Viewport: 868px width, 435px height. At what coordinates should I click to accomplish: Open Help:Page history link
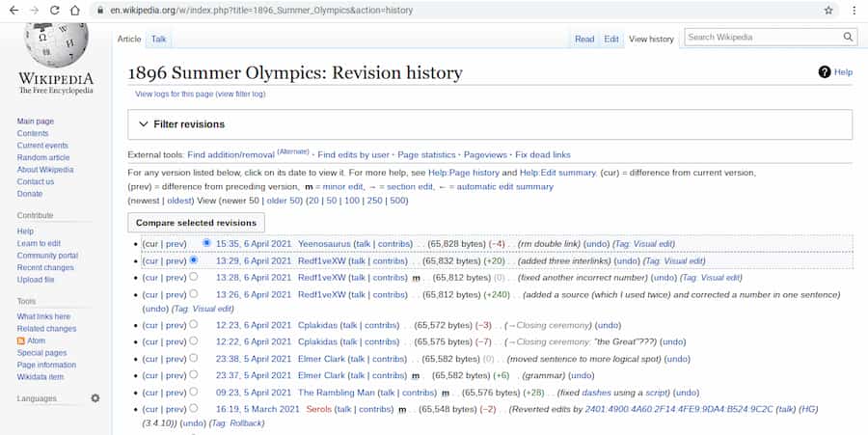click(463, 173)
